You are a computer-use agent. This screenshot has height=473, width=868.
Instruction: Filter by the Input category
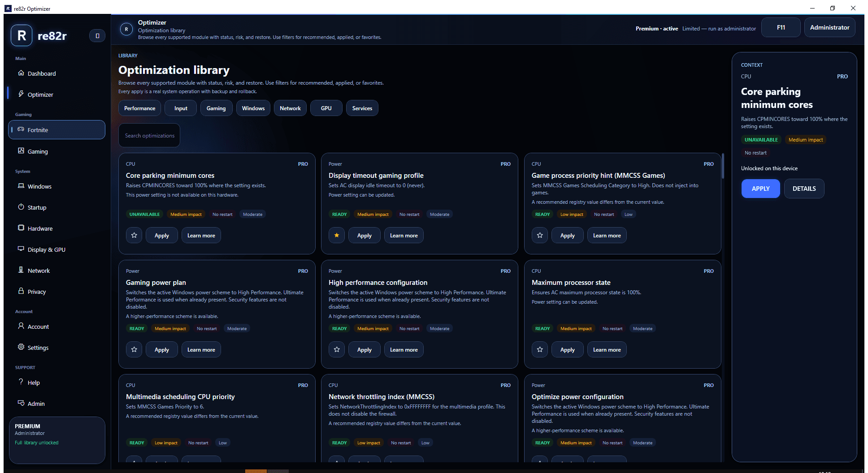click(181, 108)
